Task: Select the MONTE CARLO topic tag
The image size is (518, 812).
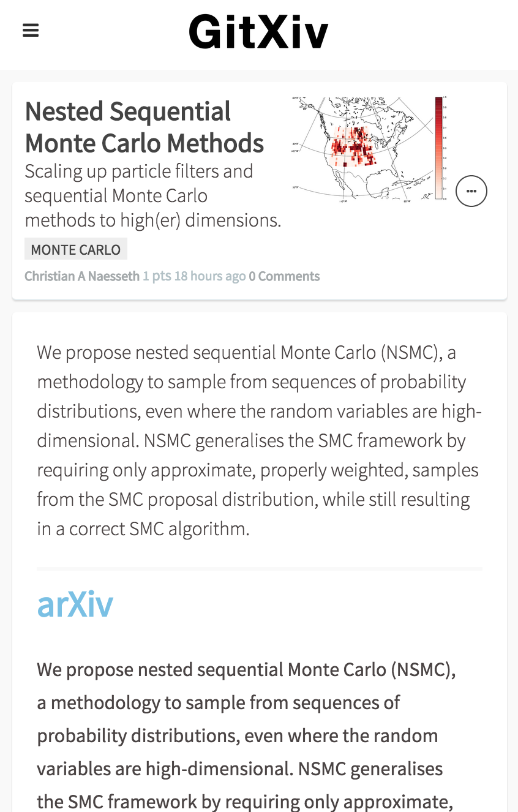Action: click(x=75, y=249)
